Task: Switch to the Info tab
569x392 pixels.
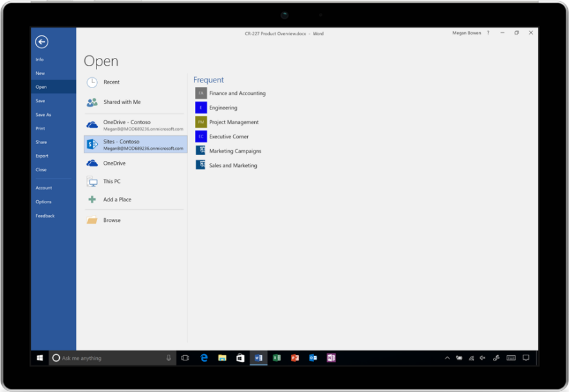Action: tap(40, 60)
